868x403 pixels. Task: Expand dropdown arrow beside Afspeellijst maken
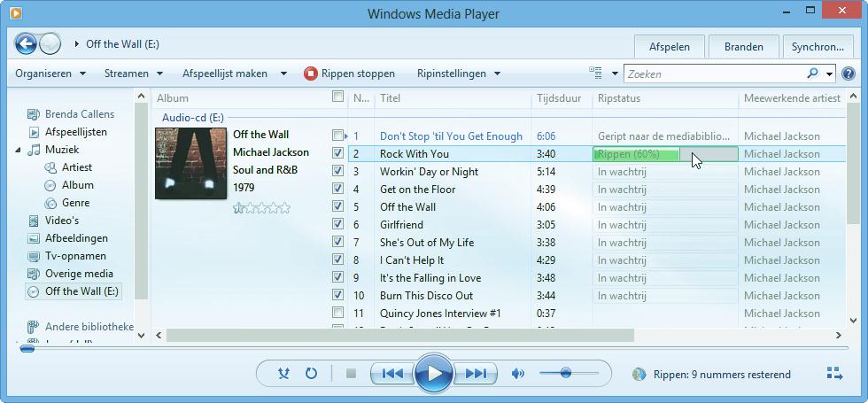pyautogui.click(x=283, y=74)
